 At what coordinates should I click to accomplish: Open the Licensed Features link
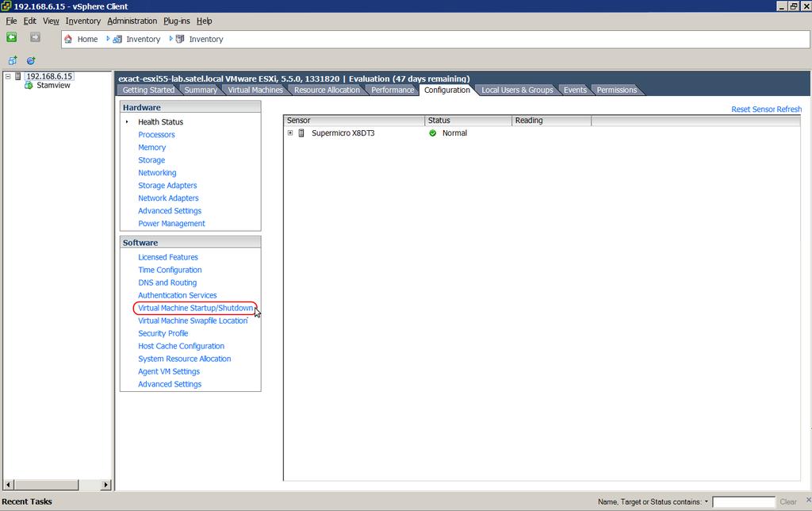[168, 257]
